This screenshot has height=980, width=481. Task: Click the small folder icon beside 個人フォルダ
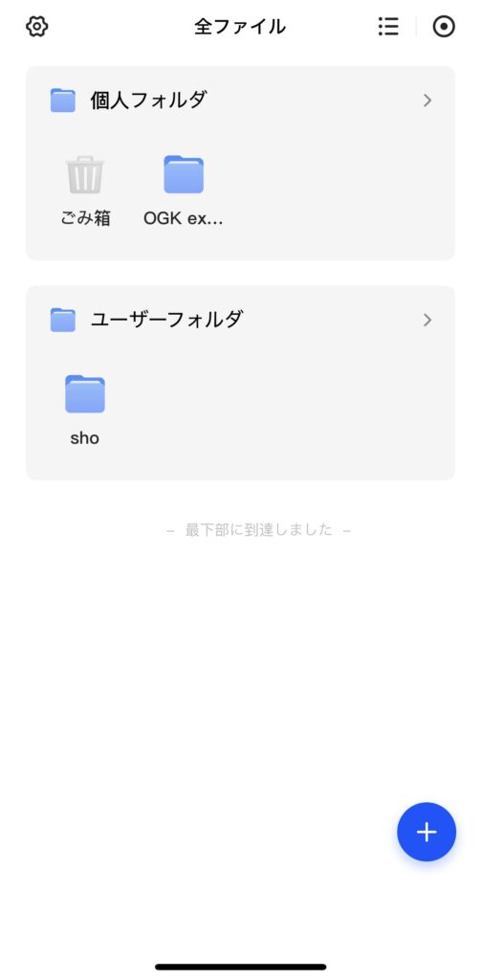[x=63, y=100]
